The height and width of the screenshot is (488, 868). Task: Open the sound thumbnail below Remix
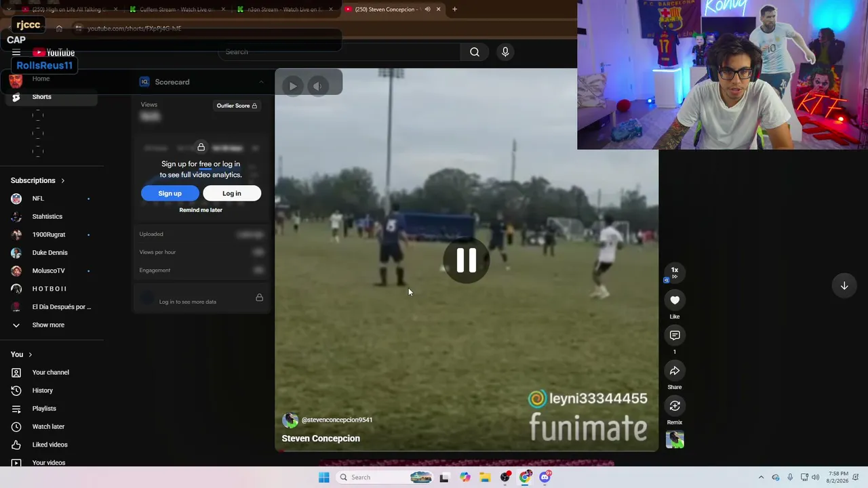[675, 440]
